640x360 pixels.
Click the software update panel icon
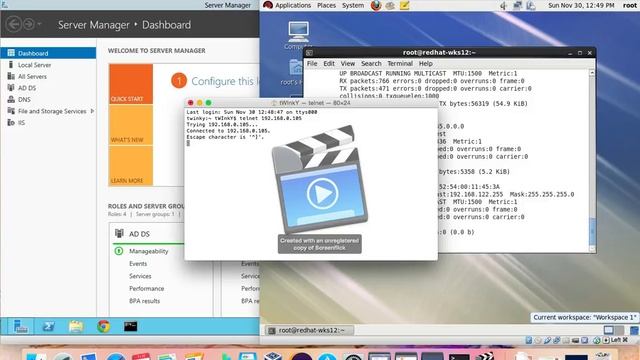531,6
